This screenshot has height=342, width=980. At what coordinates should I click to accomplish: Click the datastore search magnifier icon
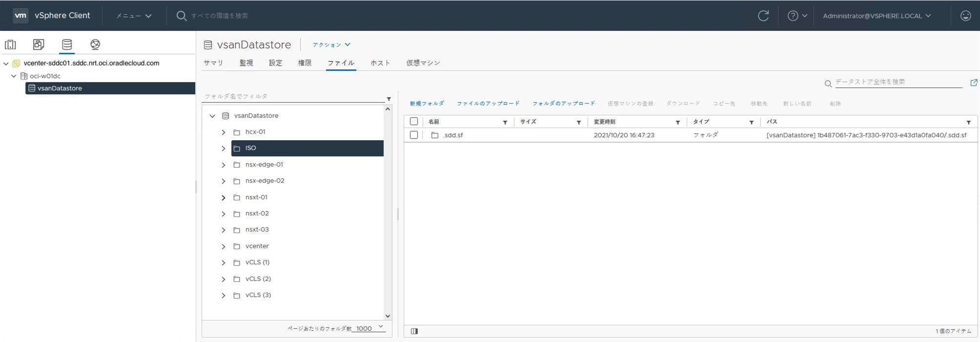pos(828,84)
